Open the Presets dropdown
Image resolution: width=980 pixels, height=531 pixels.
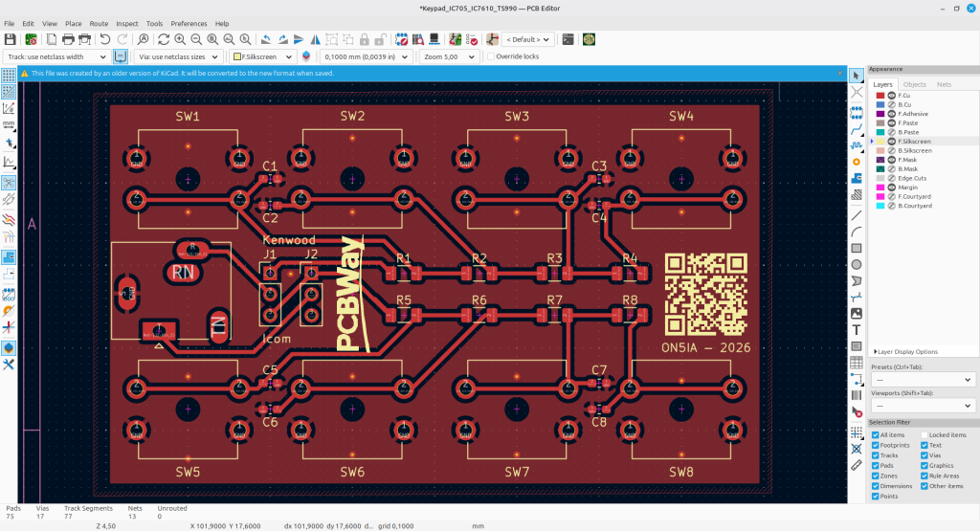pos(923,379)
